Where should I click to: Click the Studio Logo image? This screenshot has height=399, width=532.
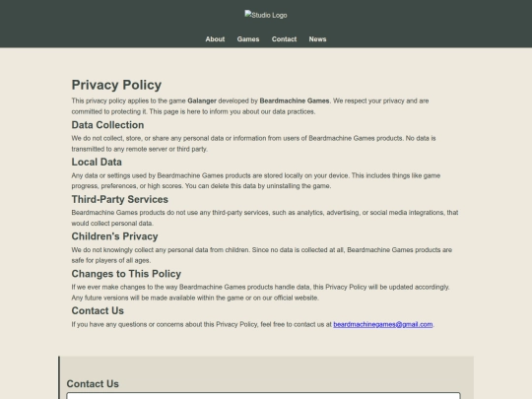click(x=266, y=15)
